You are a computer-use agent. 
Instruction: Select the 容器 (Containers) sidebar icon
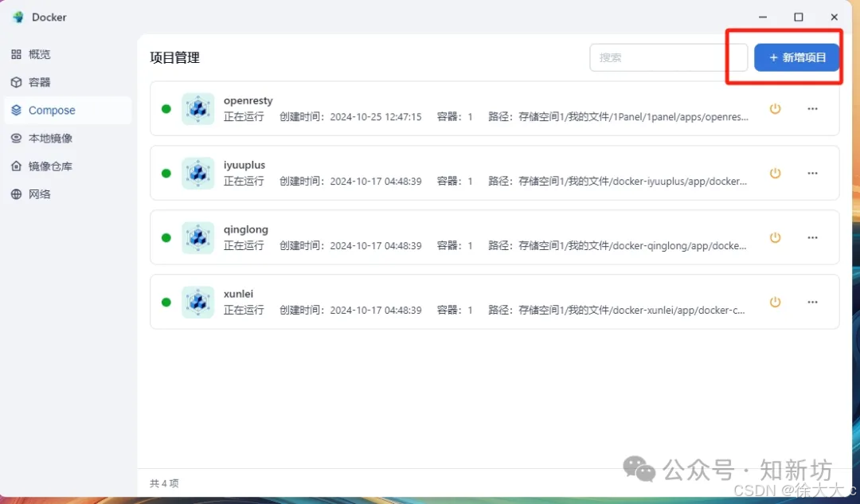[x=14, y=82]
